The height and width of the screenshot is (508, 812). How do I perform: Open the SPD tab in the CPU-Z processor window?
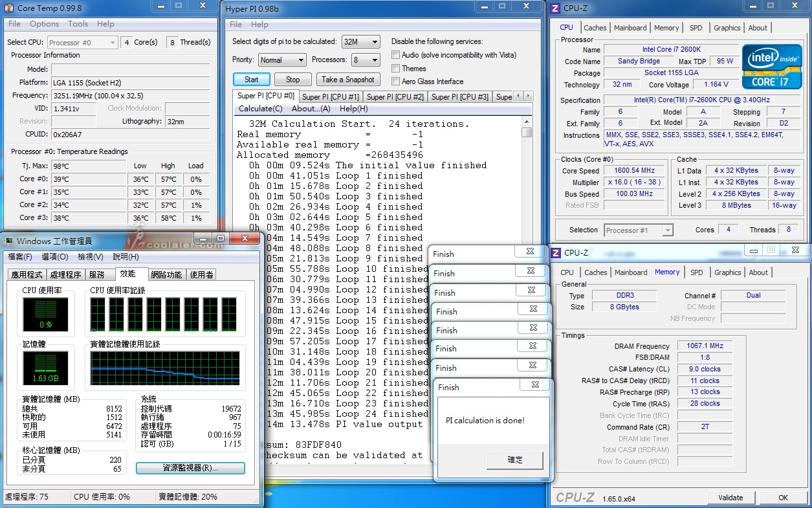pos(696,28)
